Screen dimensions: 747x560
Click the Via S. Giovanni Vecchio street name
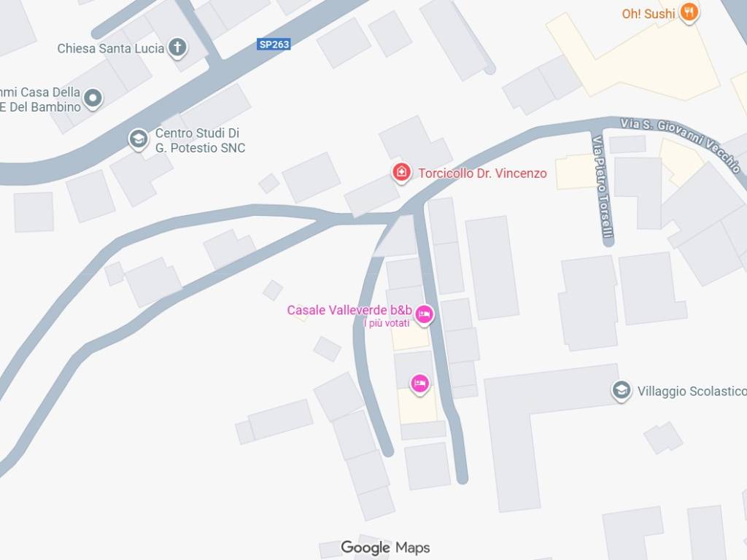(681, 143)
